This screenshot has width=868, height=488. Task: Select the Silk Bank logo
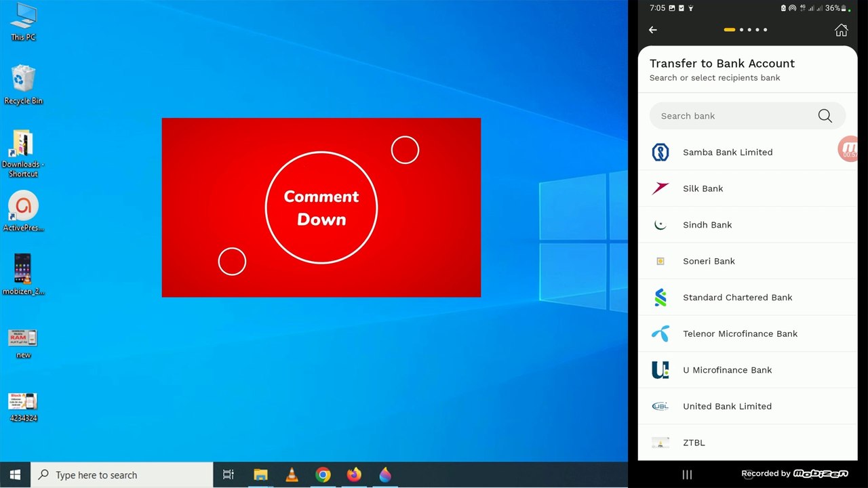point(660,188)
